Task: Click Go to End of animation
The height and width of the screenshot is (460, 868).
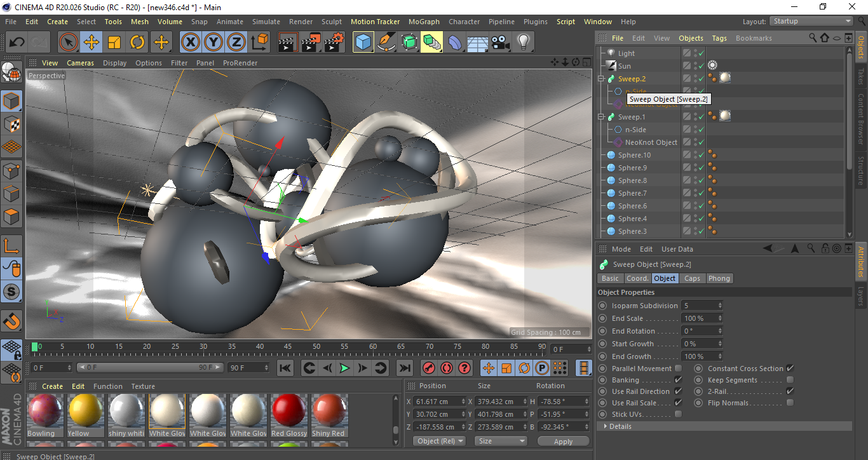Action: pos(404,368)
